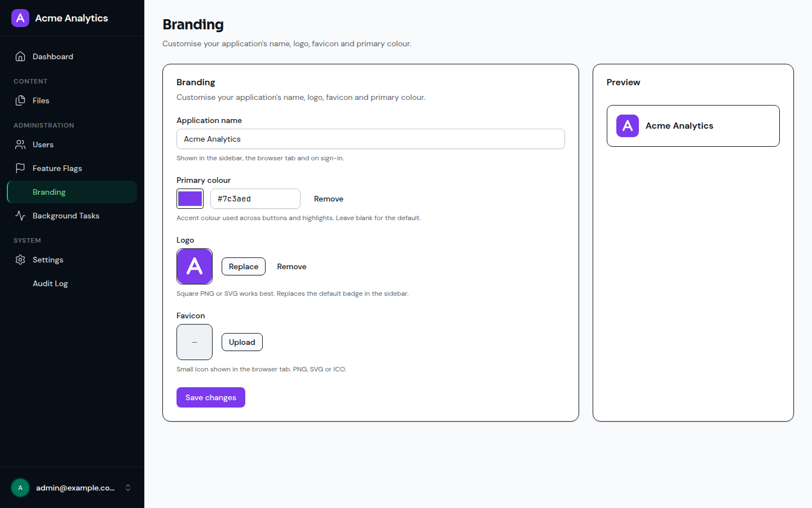Navigate to Feature Flags
812x508 pixels.
click(72, 168)
